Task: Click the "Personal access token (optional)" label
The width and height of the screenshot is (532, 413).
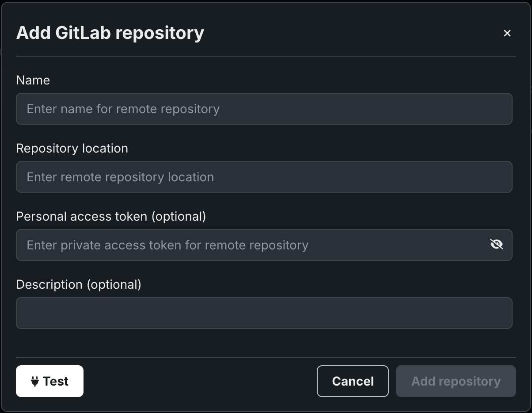Action: pos(111,216)
